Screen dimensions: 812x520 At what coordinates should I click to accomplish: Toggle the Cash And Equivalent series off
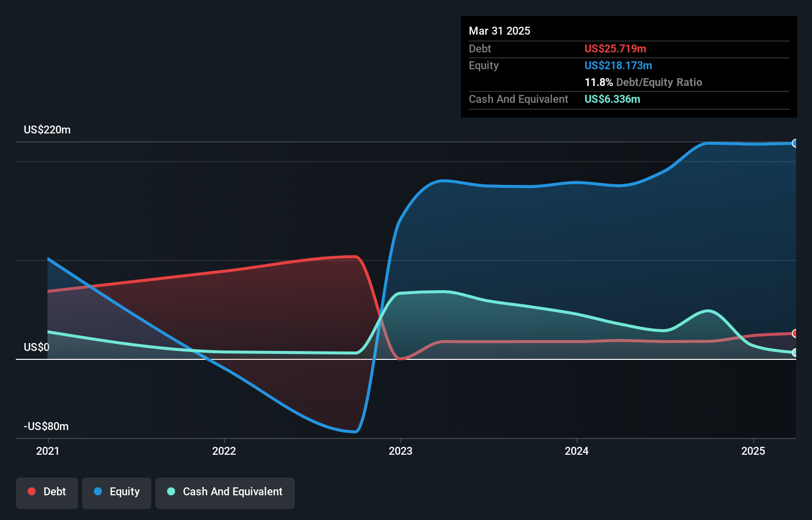pyautogui.click(x=225, y=491)
